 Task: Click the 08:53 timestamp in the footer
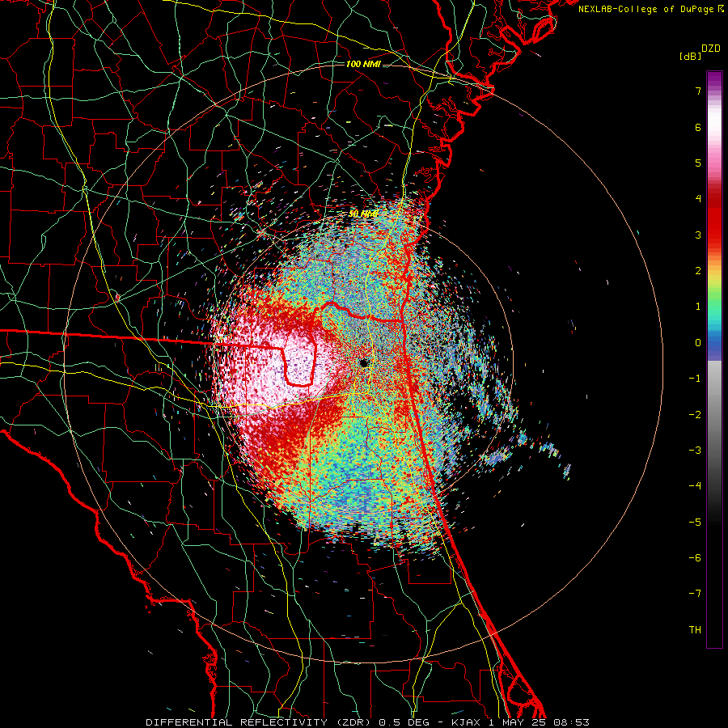pos(572,722)
